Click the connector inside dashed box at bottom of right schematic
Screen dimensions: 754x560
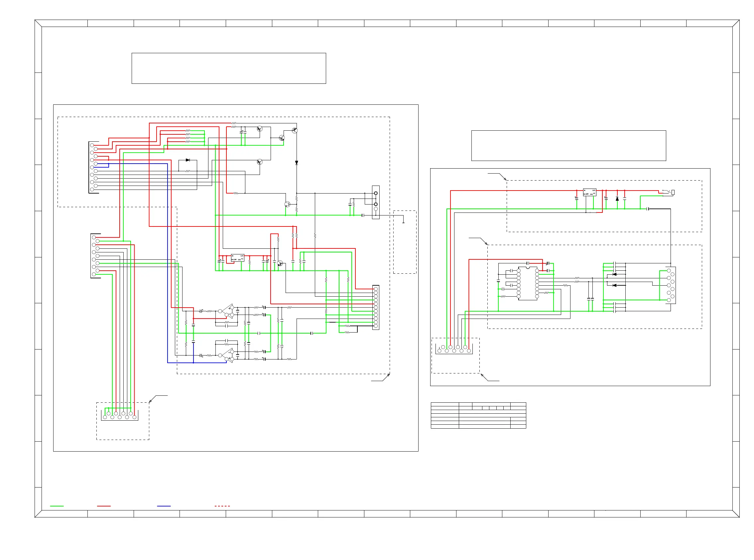click(x=454, y=349)
